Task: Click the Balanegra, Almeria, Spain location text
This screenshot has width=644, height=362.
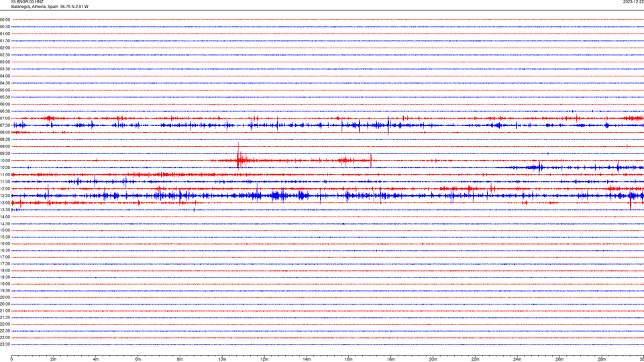Action: [x=34, y=7]
